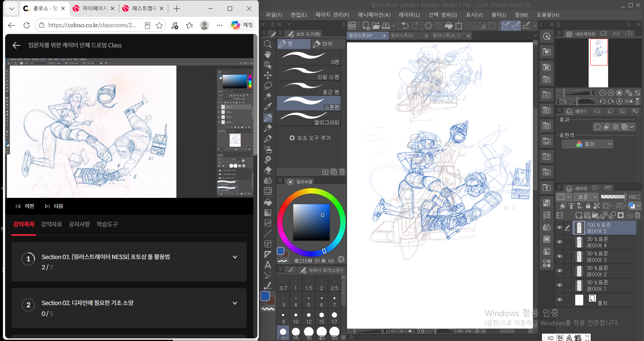Open the expression color (컬러) dropdown

pos(588,144)
